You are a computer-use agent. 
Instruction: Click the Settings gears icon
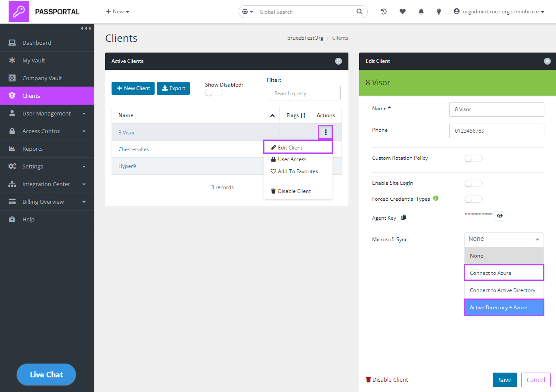[12, 166]
